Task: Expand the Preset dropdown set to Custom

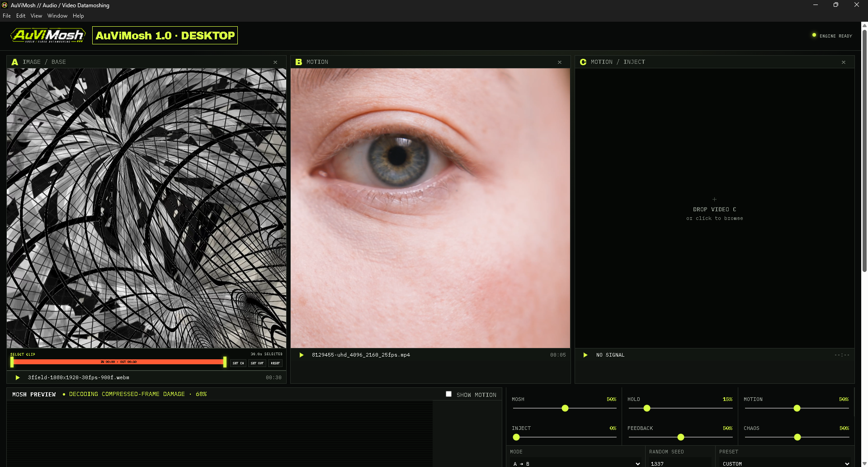Action: 785,463
